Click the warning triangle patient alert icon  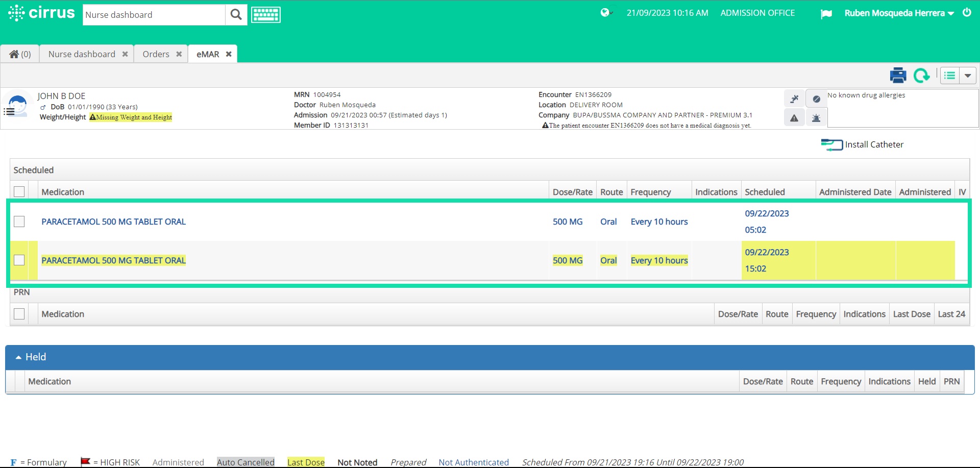(x=794, y=117)
